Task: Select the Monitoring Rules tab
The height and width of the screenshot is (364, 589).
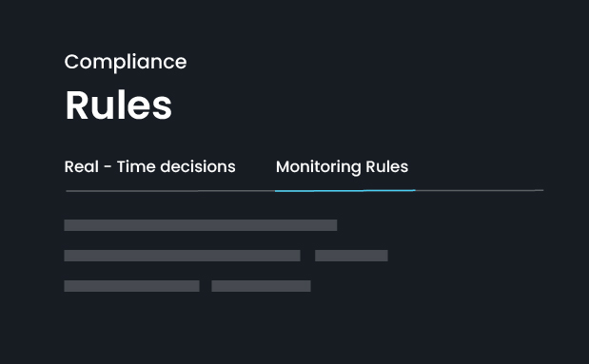Action: click(342, 167)
